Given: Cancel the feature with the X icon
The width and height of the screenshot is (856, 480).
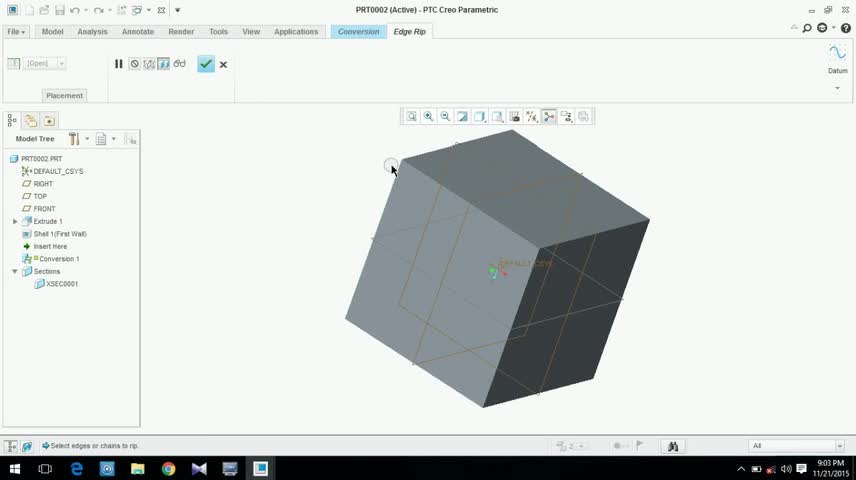Looking at the screenshot, I should [x=223, y=64].
